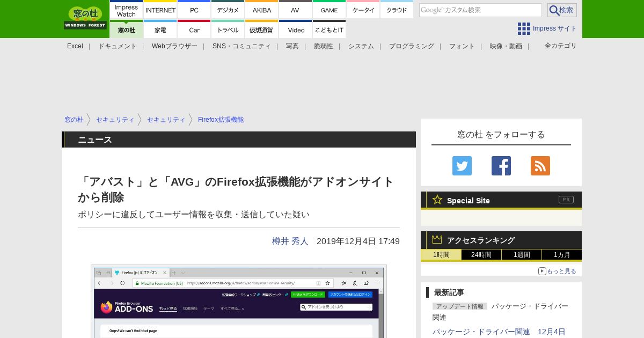Go to the 脆弱性 category

pyautogui.click(x=324, y=46)
